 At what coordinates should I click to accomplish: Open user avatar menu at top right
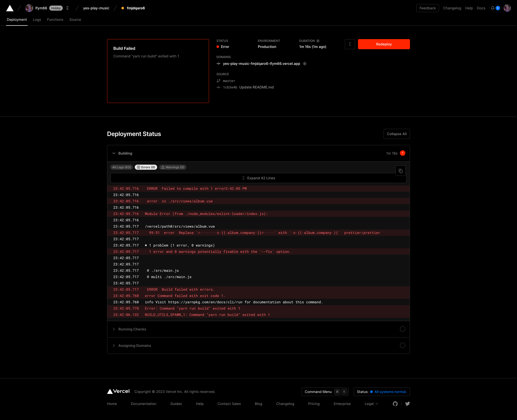(x=507, y=8)
